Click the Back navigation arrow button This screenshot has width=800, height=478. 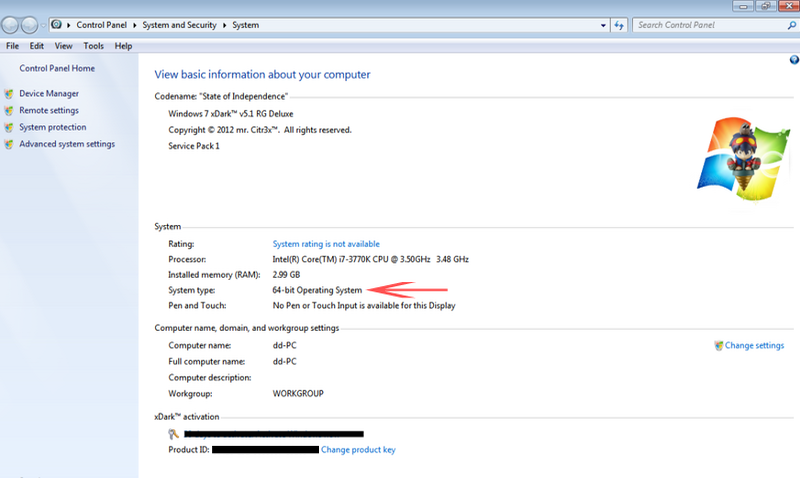tap(10, 24)
